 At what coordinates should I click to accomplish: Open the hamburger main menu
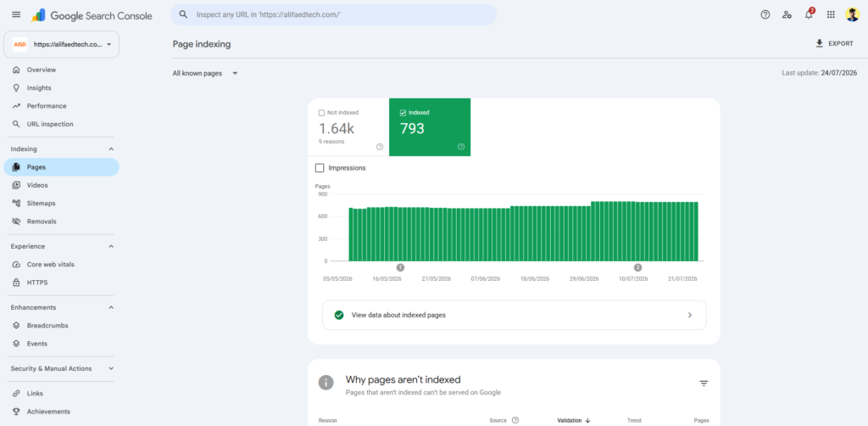pyautogui.click(x=16, y=15)
